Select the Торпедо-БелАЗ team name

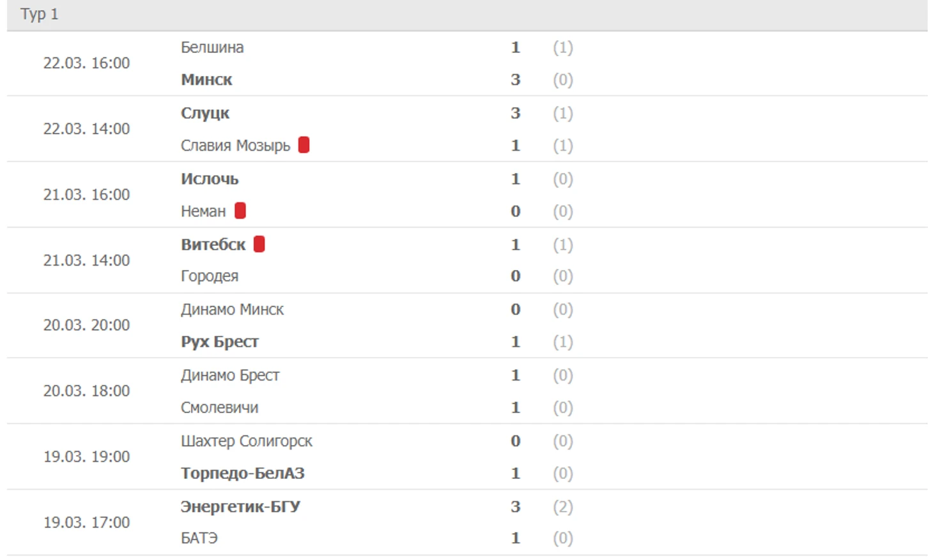pos(243,473)
